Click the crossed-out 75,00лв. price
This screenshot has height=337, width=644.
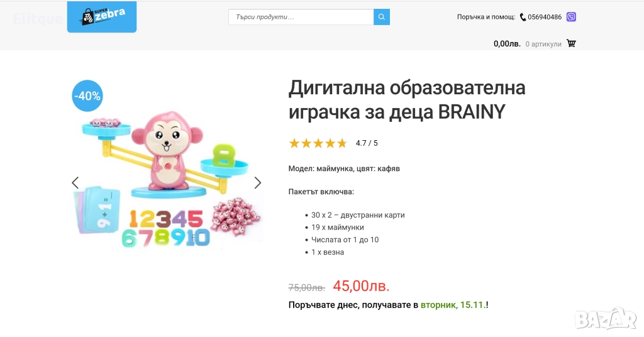(307, 288)
